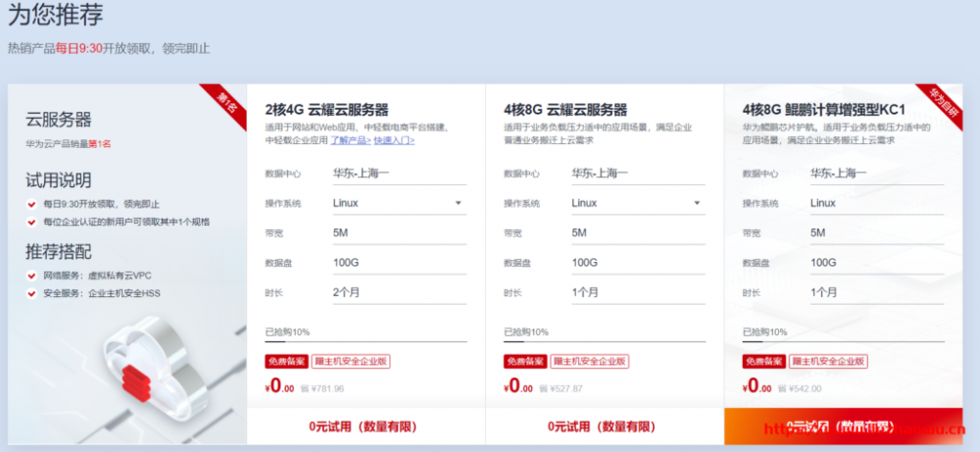Click the check icon next to 每位企业认证的新用户
This screenshot has height=452, width=980.
click(31, 222)
